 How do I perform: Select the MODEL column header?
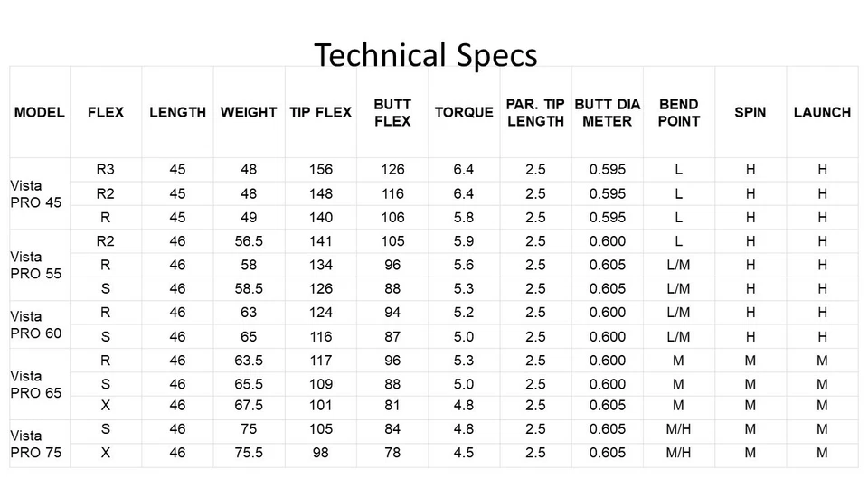pos(40,113)
